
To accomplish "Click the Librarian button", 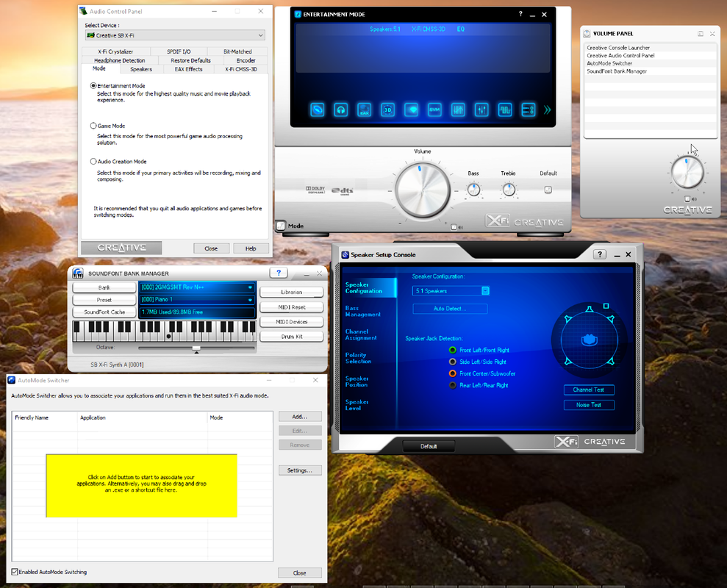I will (292, 292).
